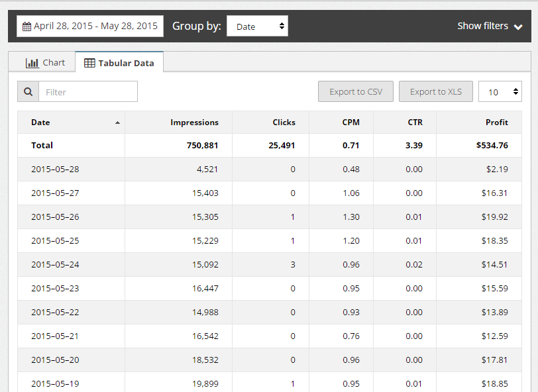Image resolution: width=538 pixels, height=392 pixels.
Task: Sort by the Clicks column header
Action: pyautogui.click(x=284, y=122)
